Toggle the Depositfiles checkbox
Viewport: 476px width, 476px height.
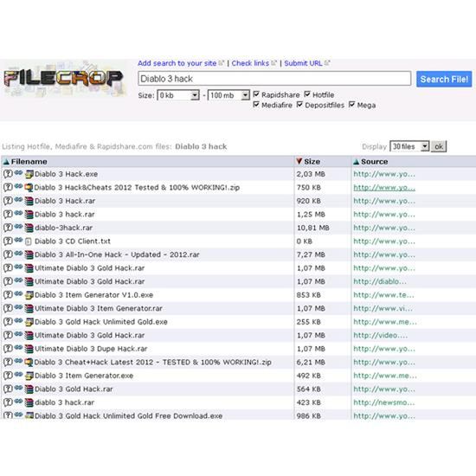tap(299, 105)
